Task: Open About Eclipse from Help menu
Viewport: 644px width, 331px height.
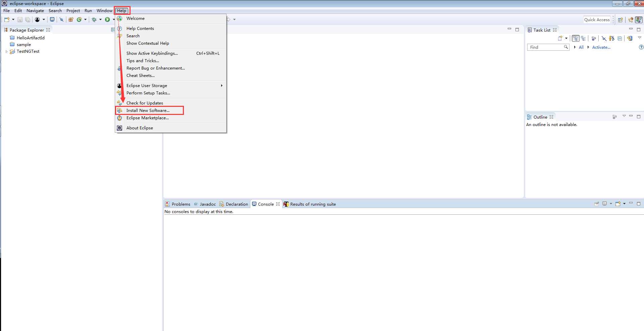Action: [171, 128]
